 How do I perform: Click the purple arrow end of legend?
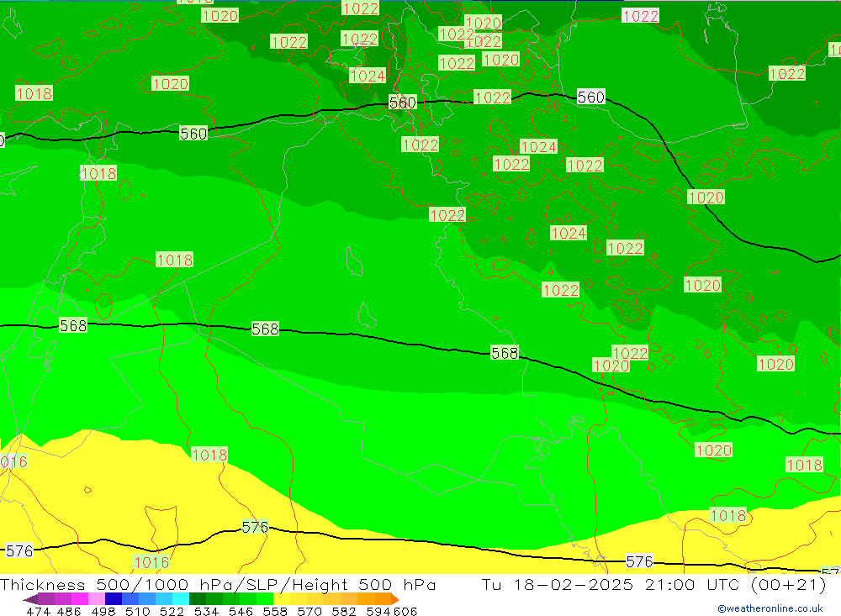(30, 599)
